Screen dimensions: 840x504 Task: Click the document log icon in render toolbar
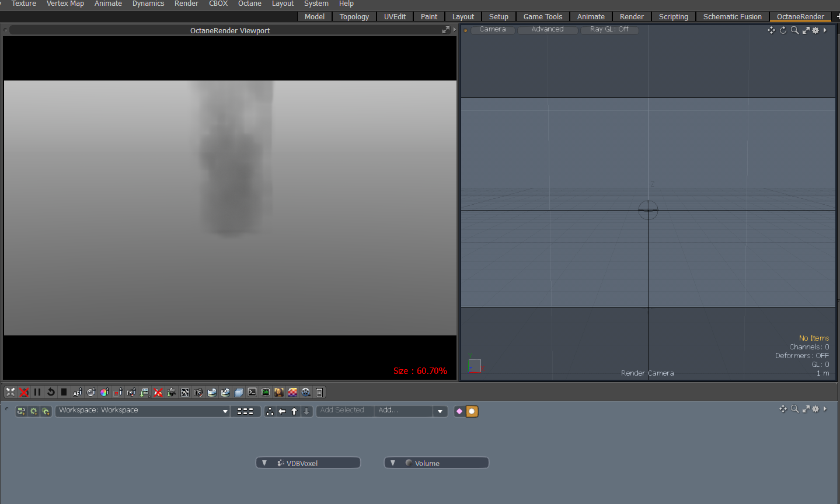pos(319,393)
